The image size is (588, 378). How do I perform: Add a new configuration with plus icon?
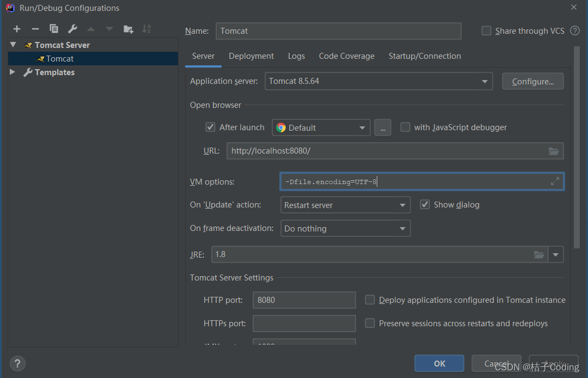tap(17, 29)
